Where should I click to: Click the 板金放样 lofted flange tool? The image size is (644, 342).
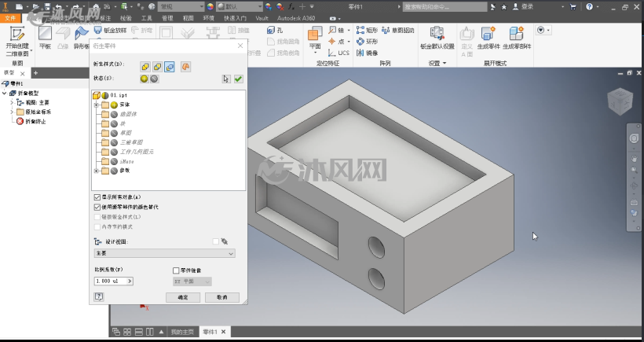pyautogui.click(x=111, y=30)
